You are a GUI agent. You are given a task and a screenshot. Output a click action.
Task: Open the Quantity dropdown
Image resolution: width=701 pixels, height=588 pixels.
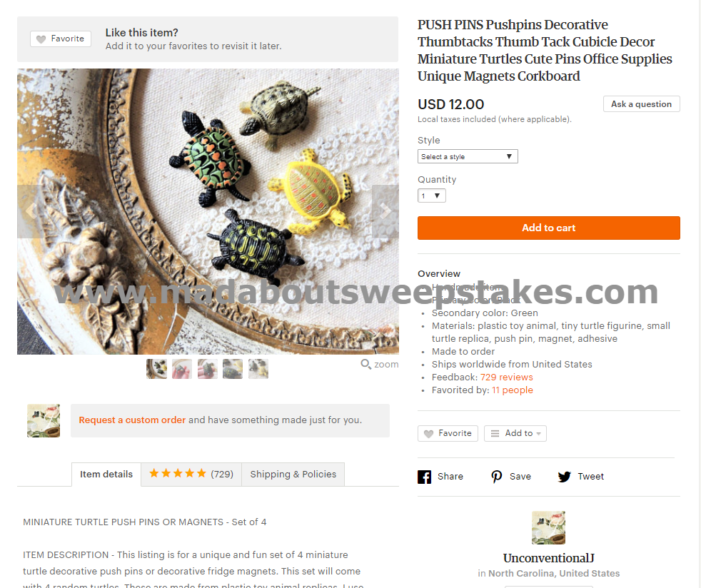pyautogui.click(x=431, y=196)
